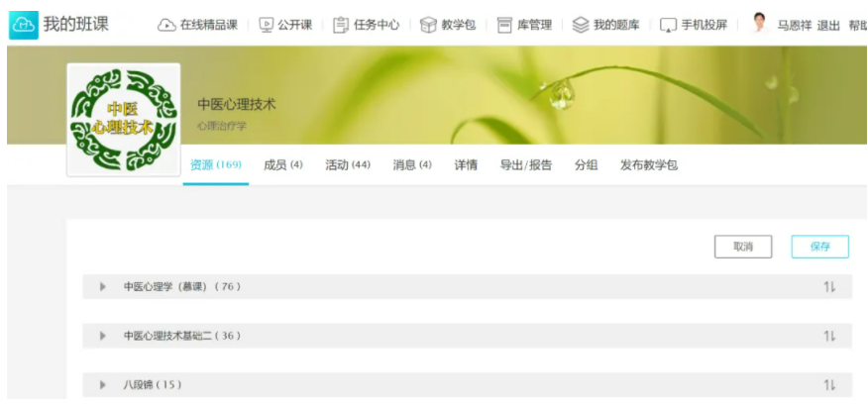This screenshot has height=408, width=868.
Task: Click the 我的班课 cloud logo icon
Action: (x=23, y=25)
